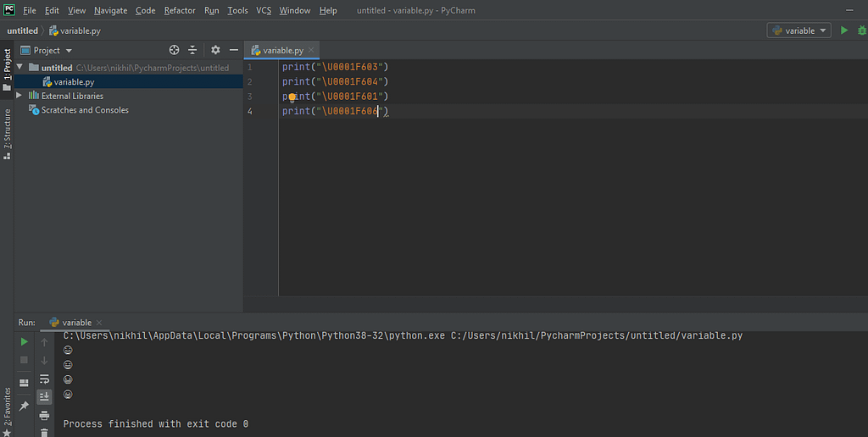Image resolution: width=868 pixels, height=437 pixels.
Task: Open the File menu
Action: (30, 10)
